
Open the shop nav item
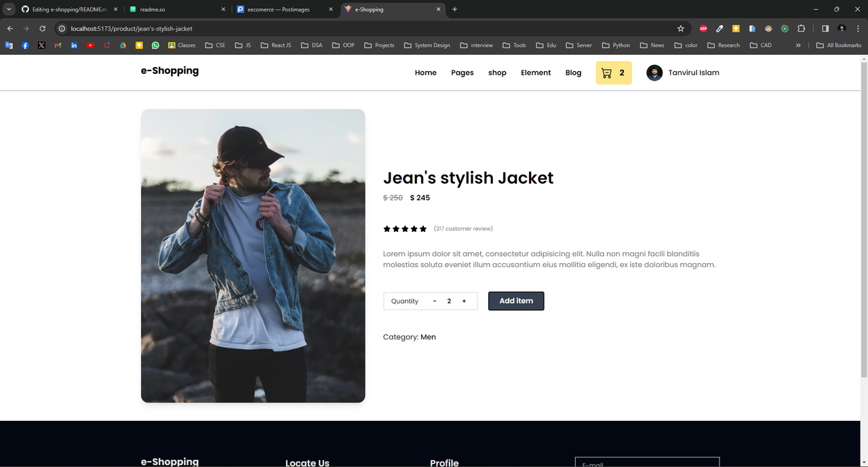click(x=497, y=73)
